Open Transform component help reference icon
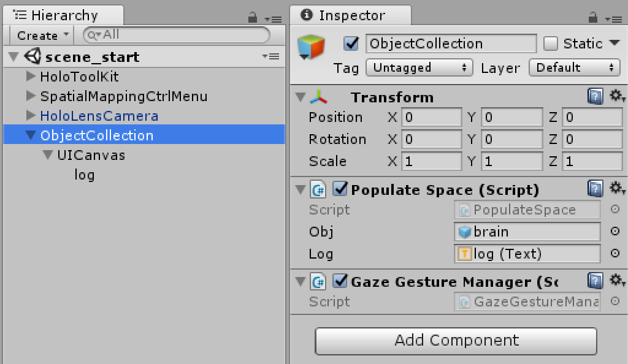Image resolution: width=628 pixels, height=364 pixels. click(595, 97)
